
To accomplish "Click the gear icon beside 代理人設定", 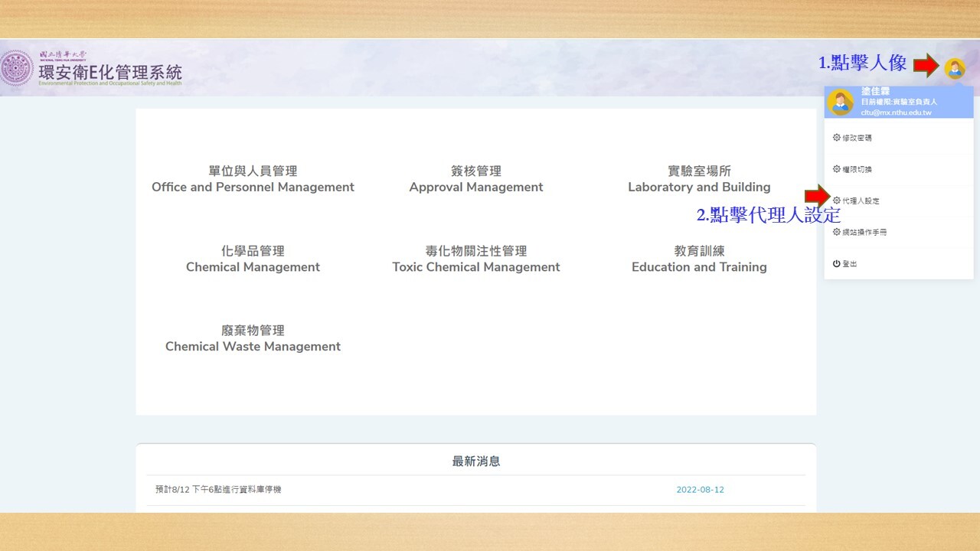I will [x=836, y=201].
